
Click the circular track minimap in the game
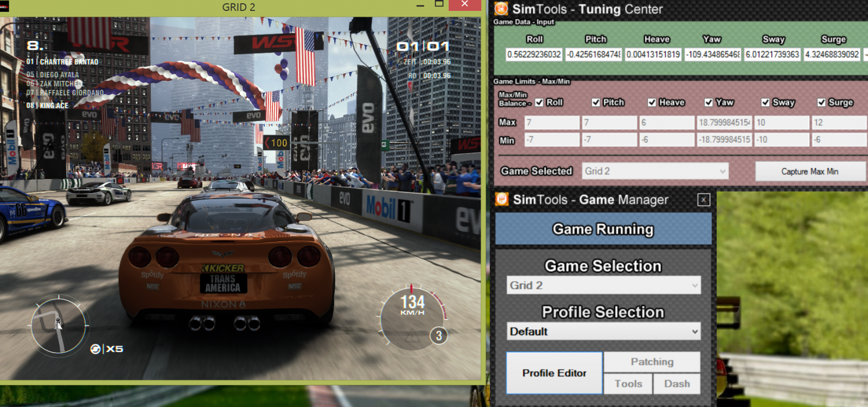tap(59, 325)
